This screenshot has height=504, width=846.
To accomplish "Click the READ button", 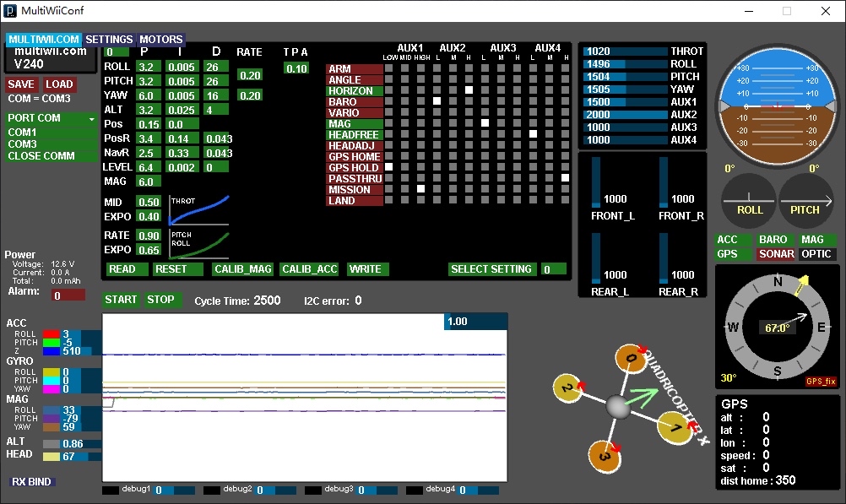I will pyautogui.click(x=127, y=269).
